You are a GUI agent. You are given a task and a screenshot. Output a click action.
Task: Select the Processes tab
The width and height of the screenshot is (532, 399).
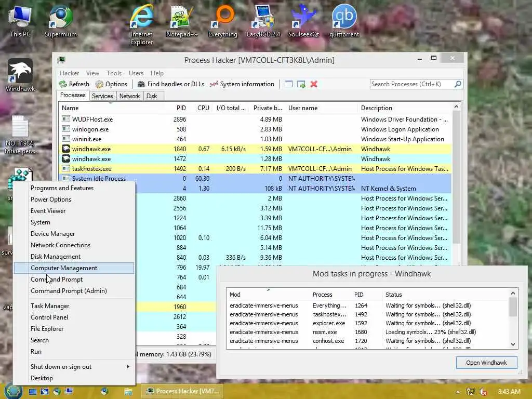pos(73,96)
